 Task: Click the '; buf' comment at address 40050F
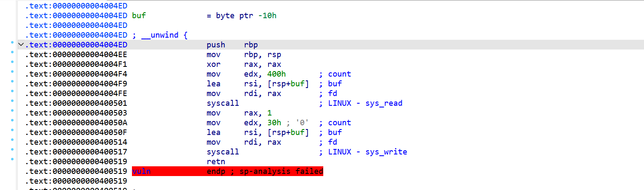pos(330,132)
